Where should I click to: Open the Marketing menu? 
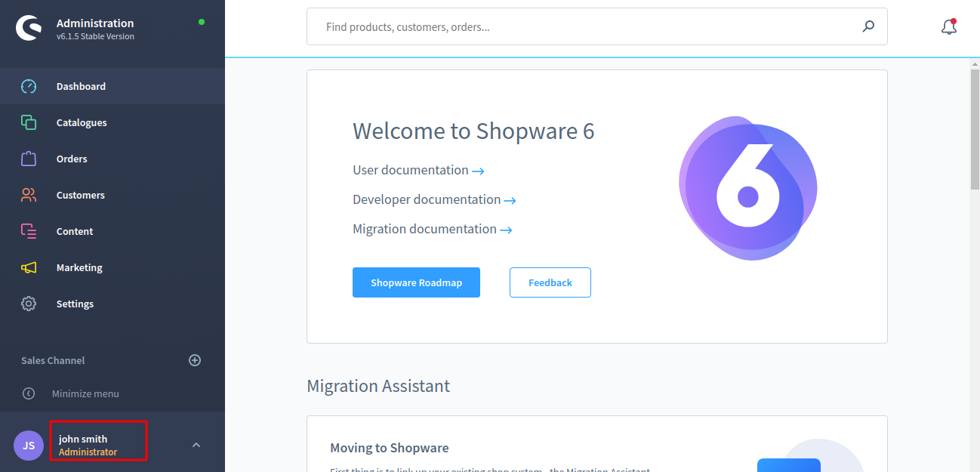[x=112, y=267]
